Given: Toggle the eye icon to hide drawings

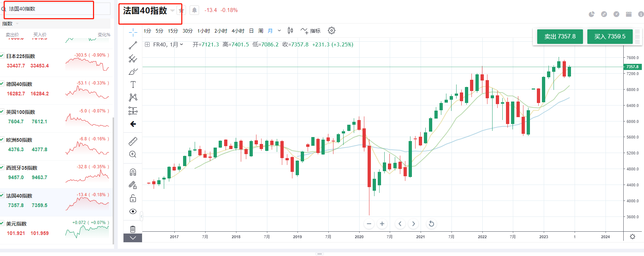Looking at the screenshot, I should click(133, 211).
